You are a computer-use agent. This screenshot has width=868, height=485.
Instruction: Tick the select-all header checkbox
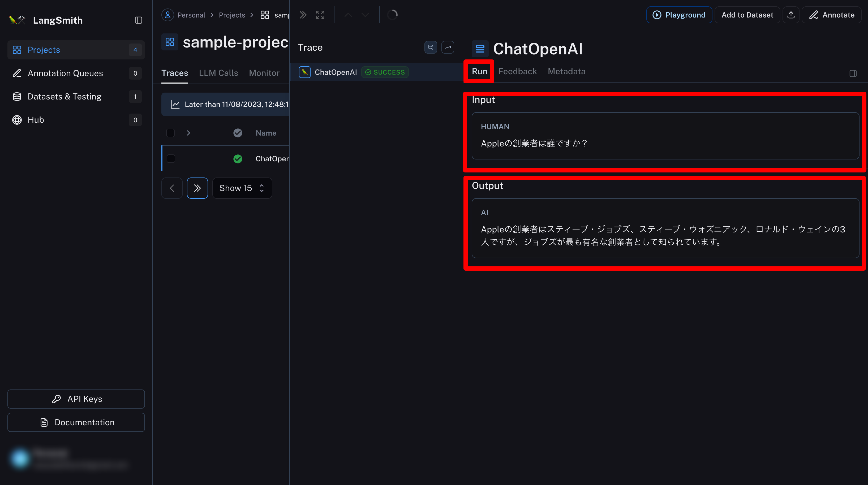point(170,133)
